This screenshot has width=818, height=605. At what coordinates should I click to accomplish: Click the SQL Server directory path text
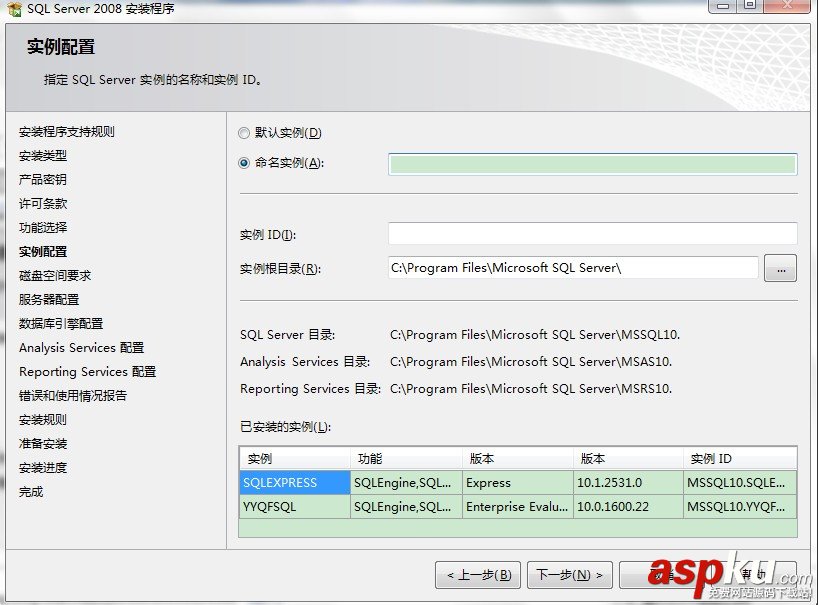tap(535, 334)
